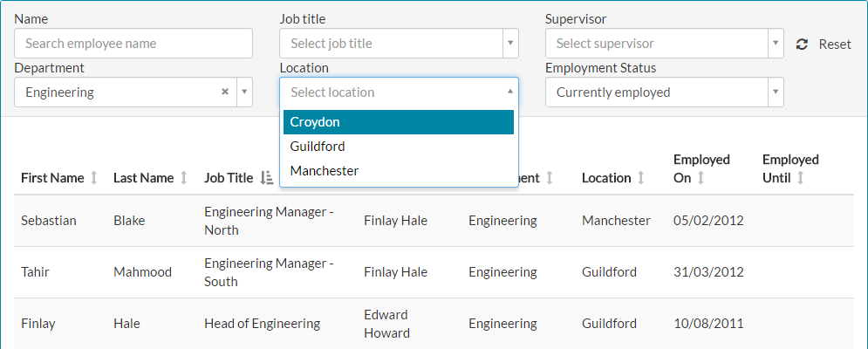Choose Guildford from the location list
Screen dimensions: 868x349
click(399, 147)
